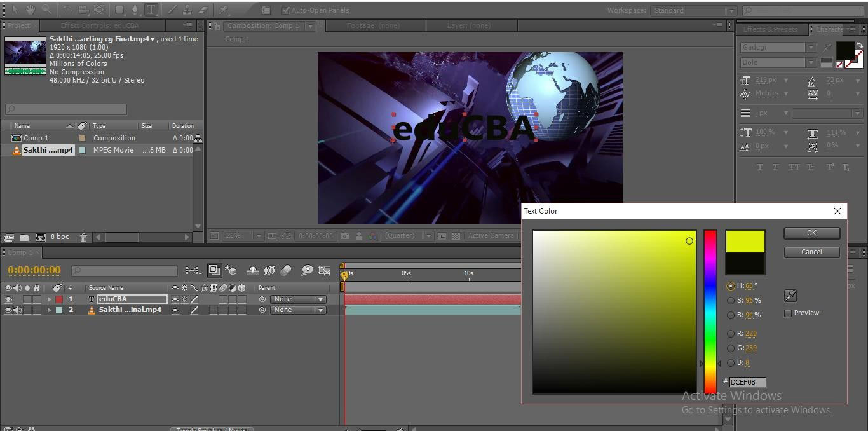Open Parent dropdown for the Sakthi layer

click(x=298, y=310)
